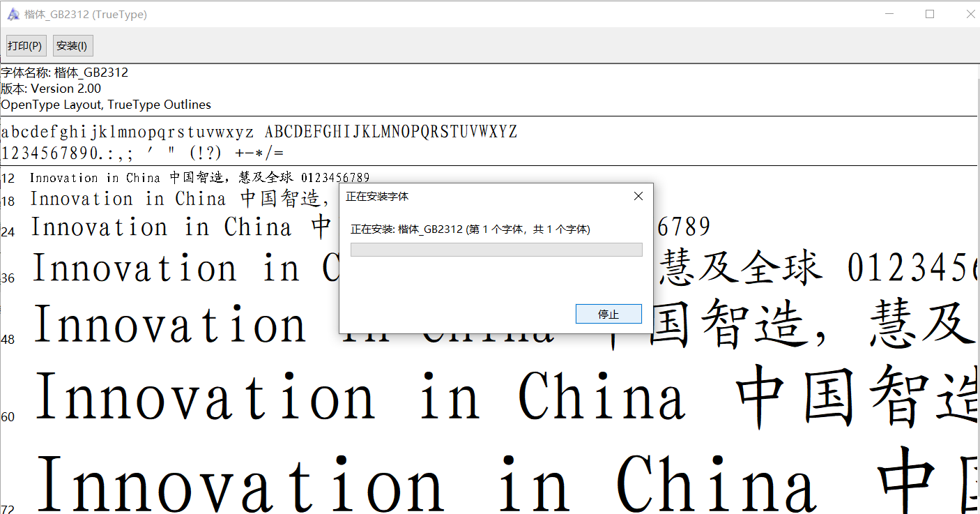Click the size label 12

[8, 179]
